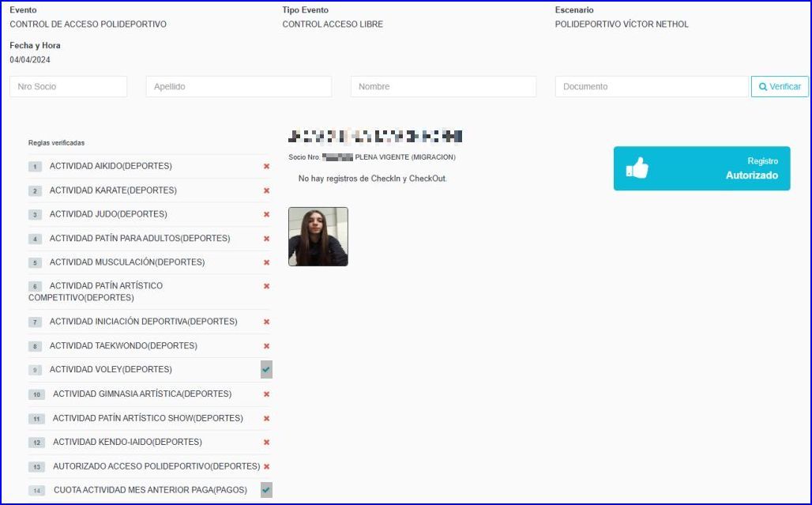The image size is (812, 505).
Task: Click the number 8 badge for TAEKWONDO rule
Action: (x=36, y=346)
